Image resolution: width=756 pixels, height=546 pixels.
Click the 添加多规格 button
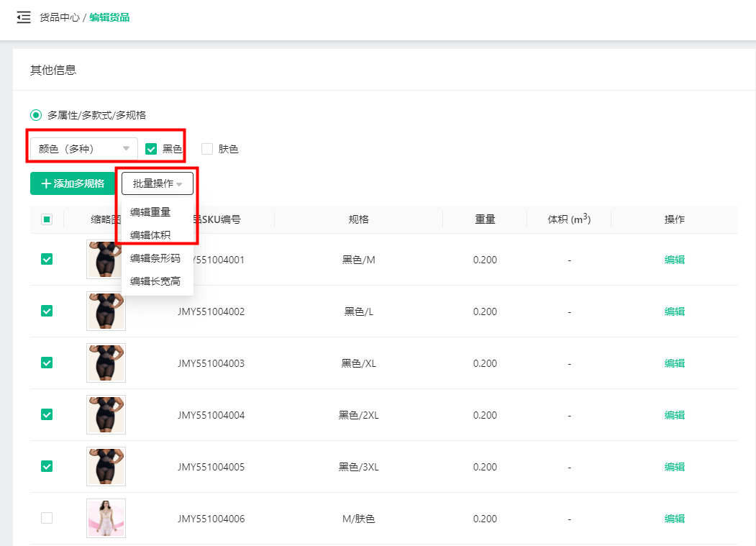[73, 183]
